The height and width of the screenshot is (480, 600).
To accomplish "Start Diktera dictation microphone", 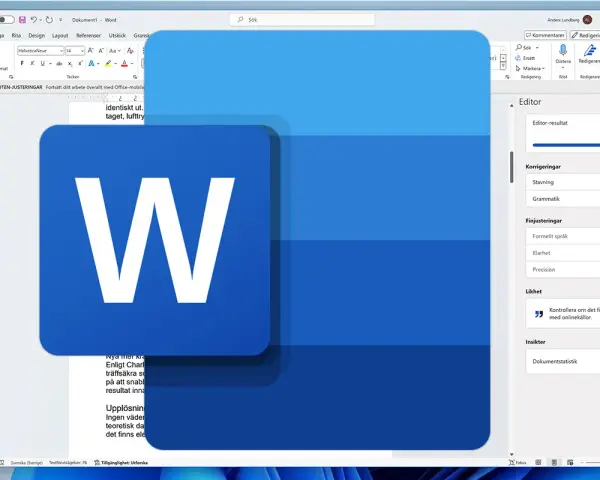I will tap(563, 54).
